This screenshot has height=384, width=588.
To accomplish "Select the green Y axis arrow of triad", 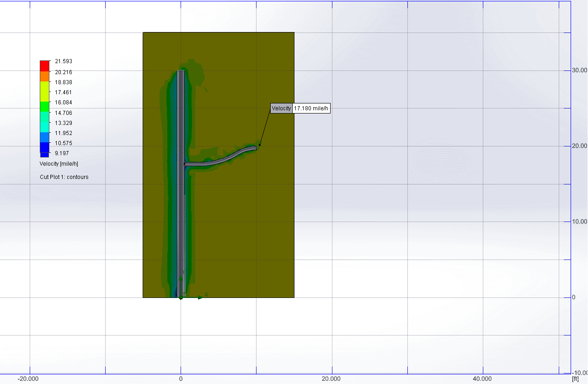I will pos(181,278).
